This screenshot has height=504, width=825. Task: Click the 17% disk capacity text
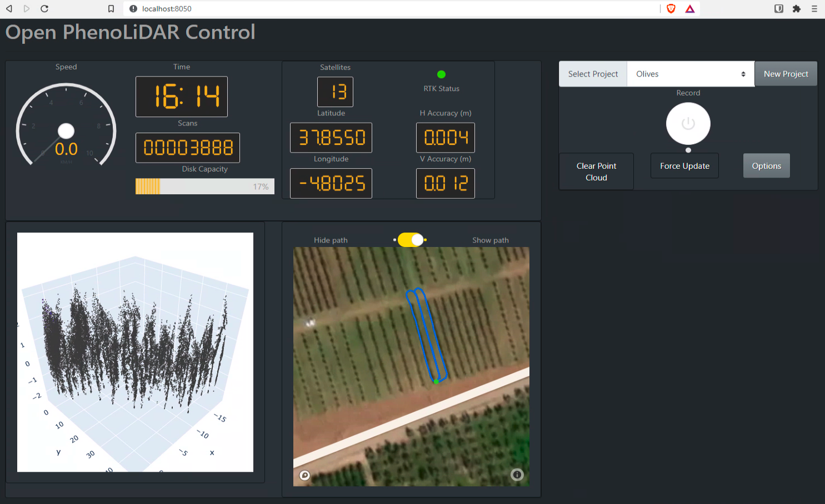[x=261, y=187]
